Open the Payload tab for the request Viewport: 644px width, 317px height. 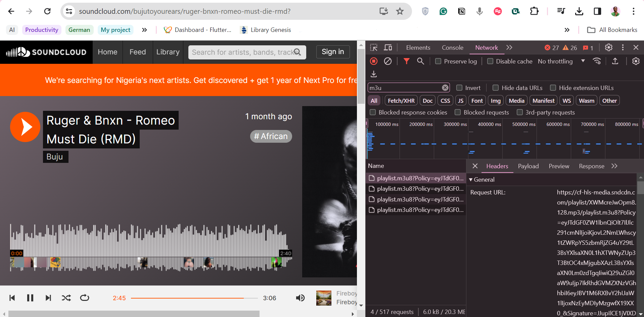[x=528, y=166]
